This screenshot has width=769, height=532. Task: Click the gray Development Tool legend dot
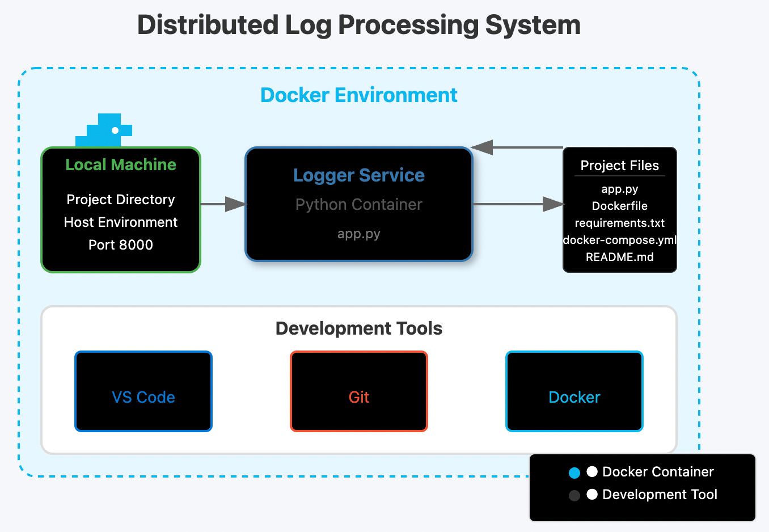point(574,495)
